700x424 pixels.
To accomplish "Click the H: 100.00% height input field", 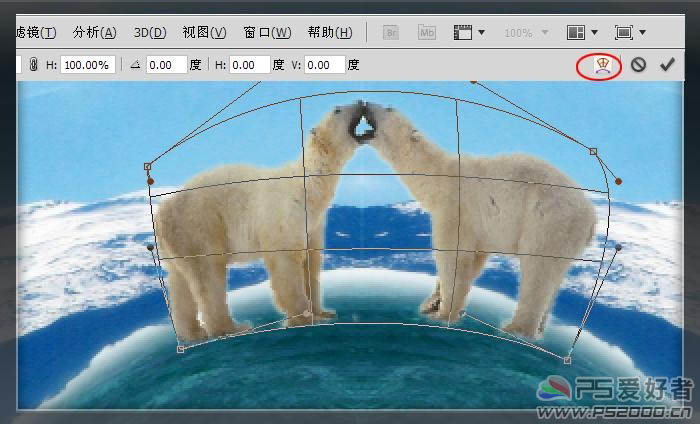I will (89, 65).
